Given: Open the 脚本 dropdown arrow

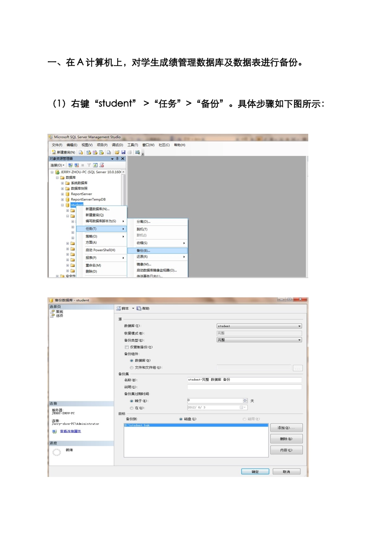Looking at the screenshot, I should (133, 308).
